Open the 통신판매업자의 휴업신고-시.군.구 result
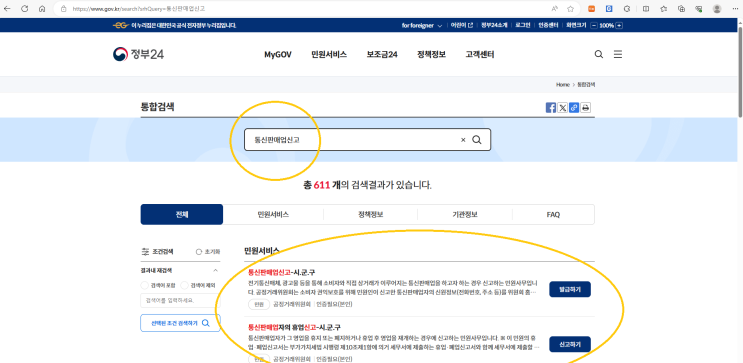 (x=294, y=327)
